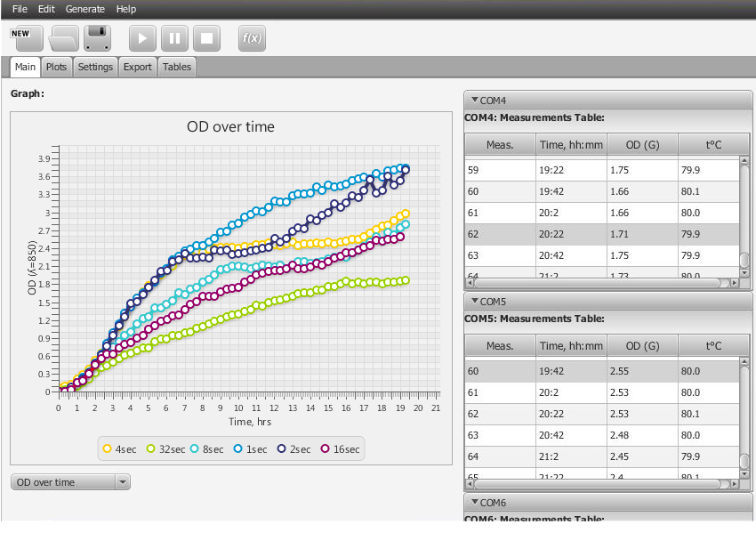This screenshot has height=557, width=756.
Task: Open the f(x) function tool
Action: click(x=252, y=38)
